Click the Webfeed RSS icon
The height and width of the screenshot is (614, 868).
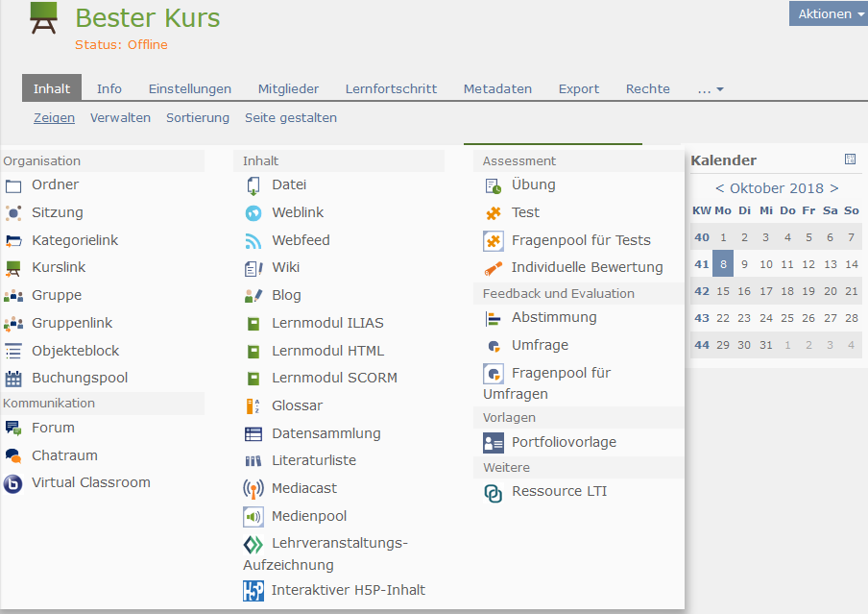(x=253, y=241)
